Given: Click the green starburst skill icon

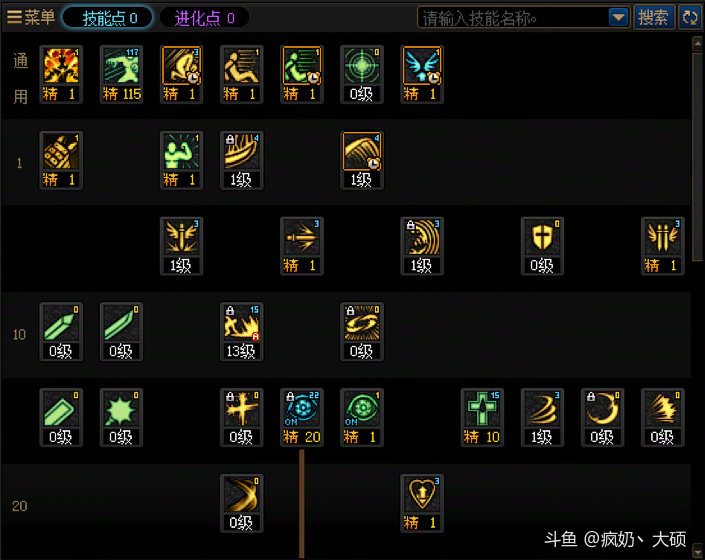Looking at the screenshot, I should coord(121,417).
